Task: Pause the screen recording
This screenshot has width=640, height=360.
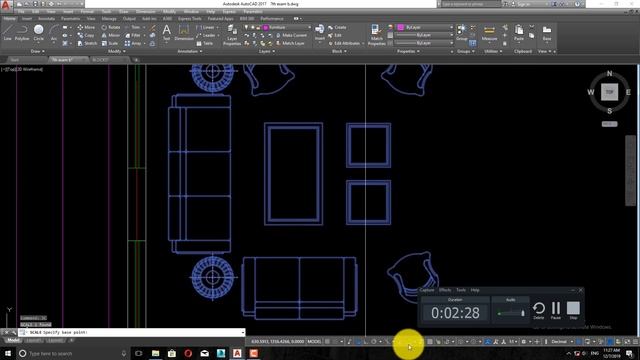Action: click(x=556, y=310)
